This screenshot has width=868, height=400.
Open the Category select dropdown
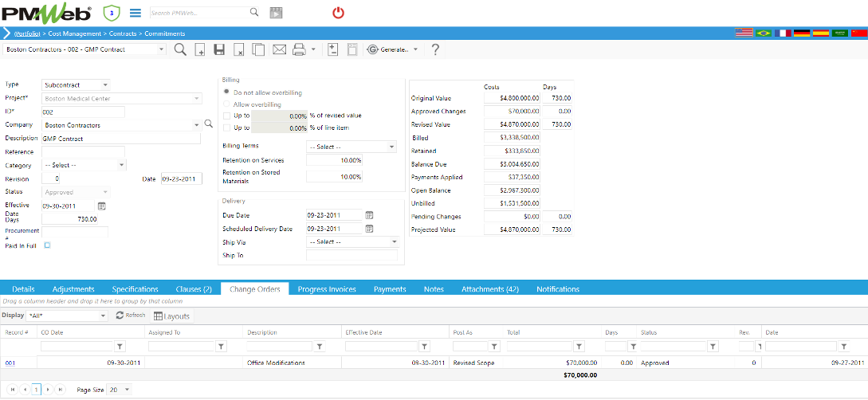[x=122, y=165]
